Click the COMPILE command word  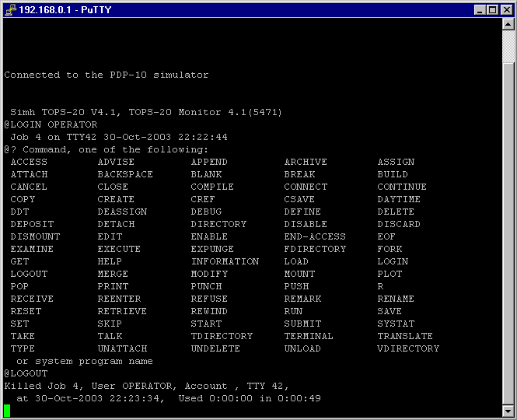coord(212,187)
